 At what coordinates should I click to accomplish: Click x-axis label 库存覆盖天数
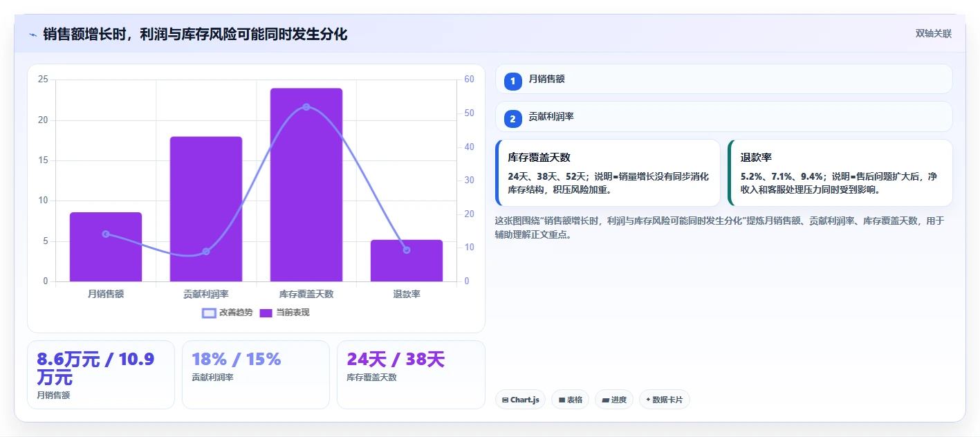[x=306, y=294]
